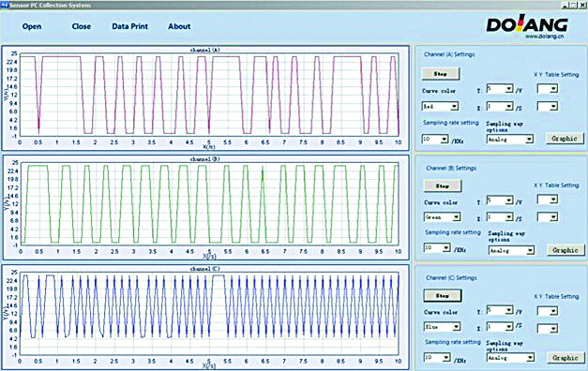Screen dimensions: 588x371
Task: Open Channel B curve color dropdown (Green)
Action: [443, 217]
